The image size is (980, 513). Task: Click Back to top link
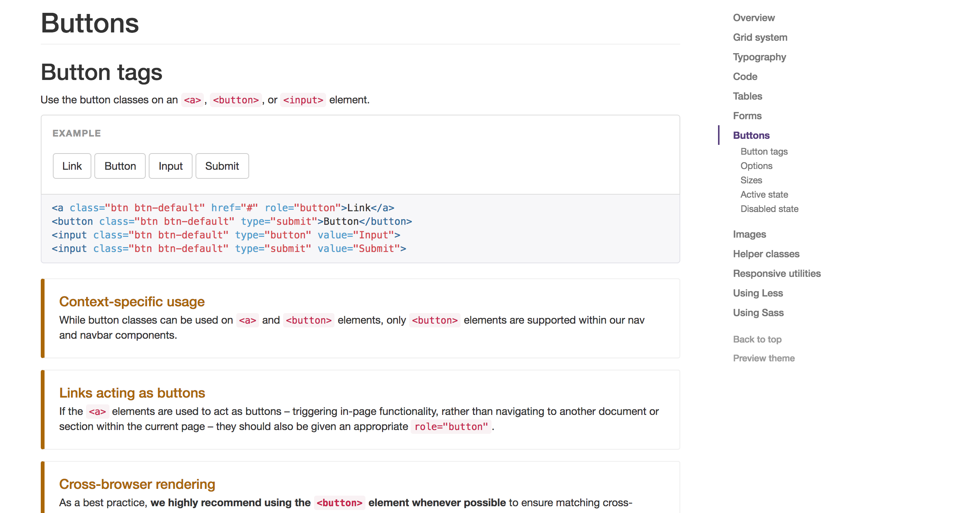point(757,339)
